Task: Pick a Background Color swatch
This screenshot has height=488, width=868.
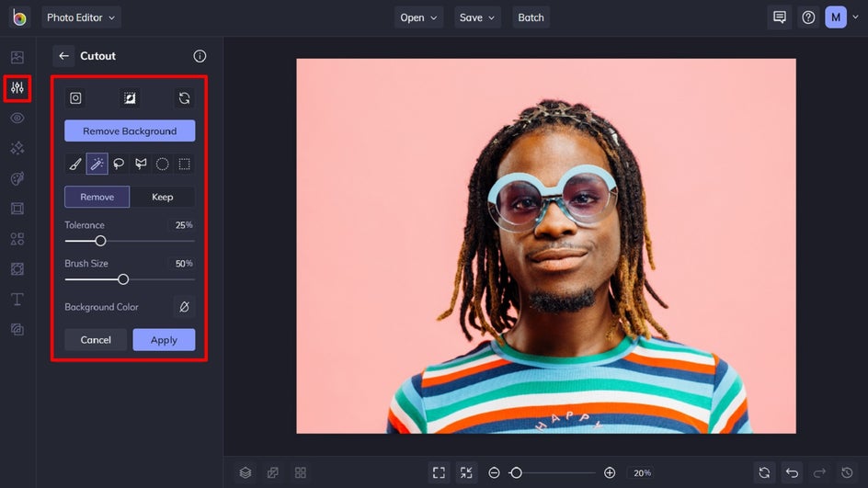Action: coord(184,307)
